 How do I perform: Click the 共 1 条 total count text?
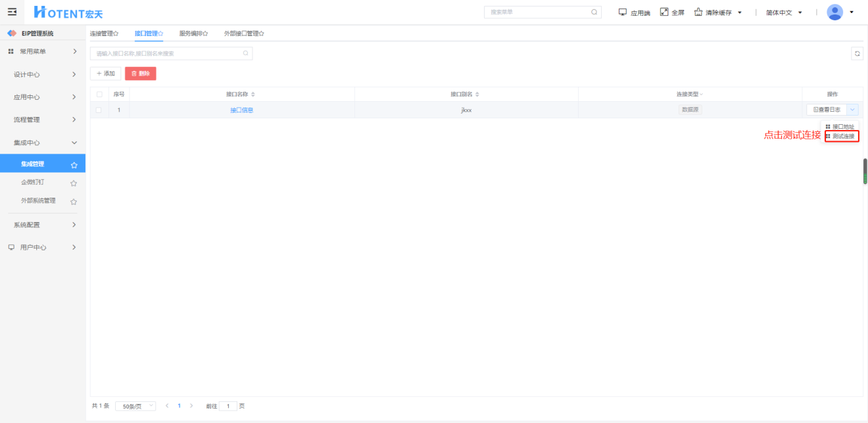(101, 406)
